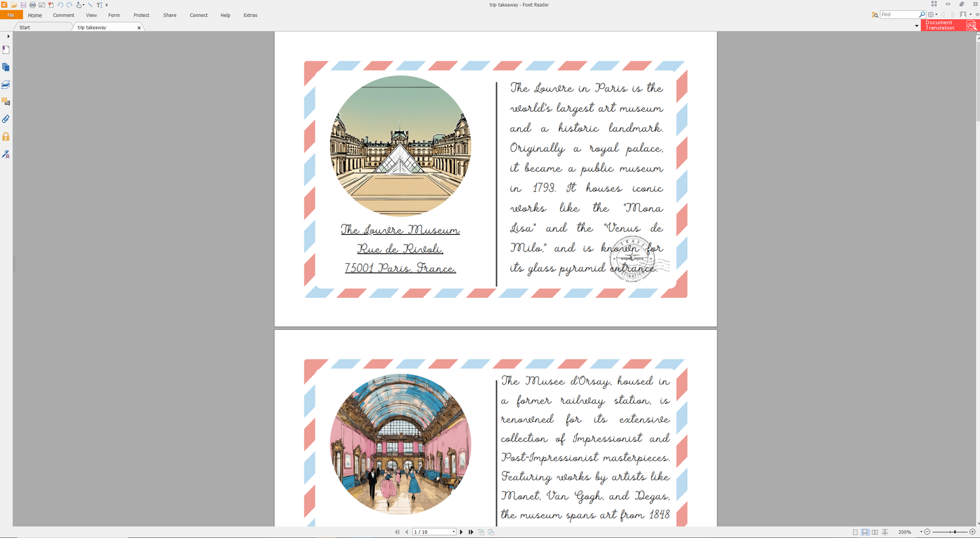This screenshot has width=980, height=538.
Task: Click the heart favorites icon
Action: click(977, 14)
